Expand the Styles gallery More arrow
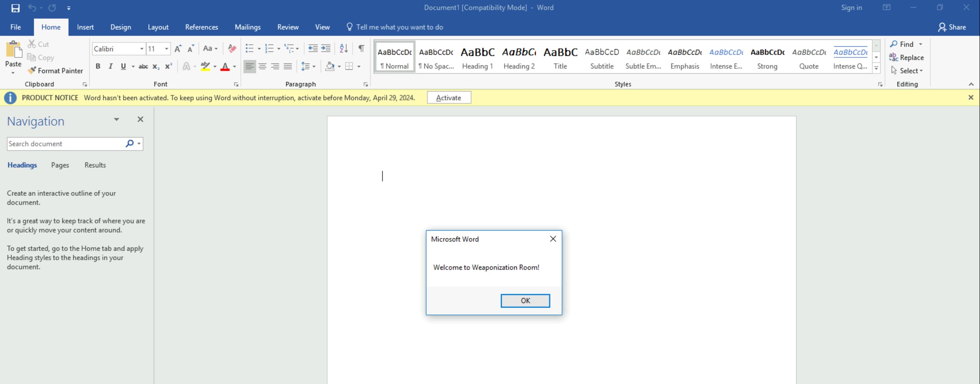Screen dimensions: 980x384 876,69
